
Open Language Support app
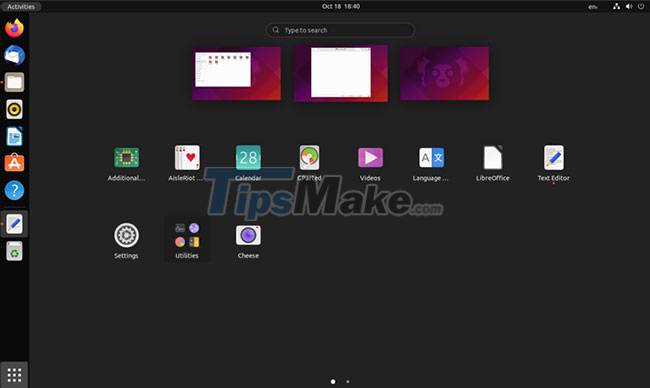point(431,163)
